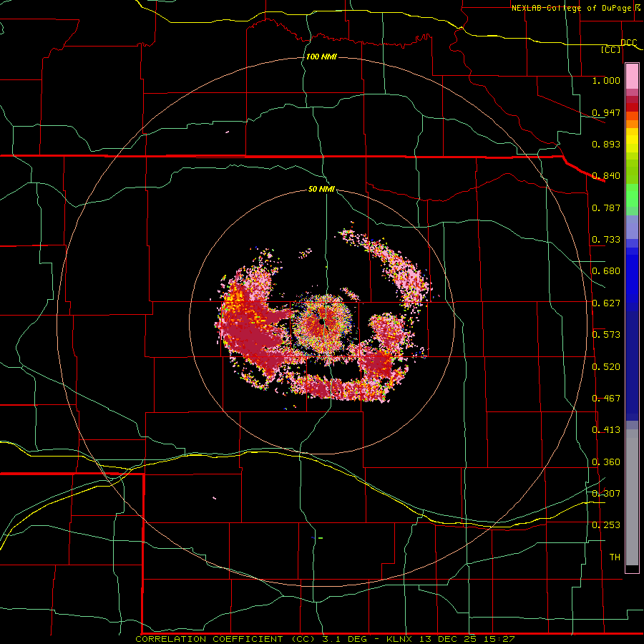Click the 0.733 scale value
Screen dimensions: 644x644
(x=606, y=240)
